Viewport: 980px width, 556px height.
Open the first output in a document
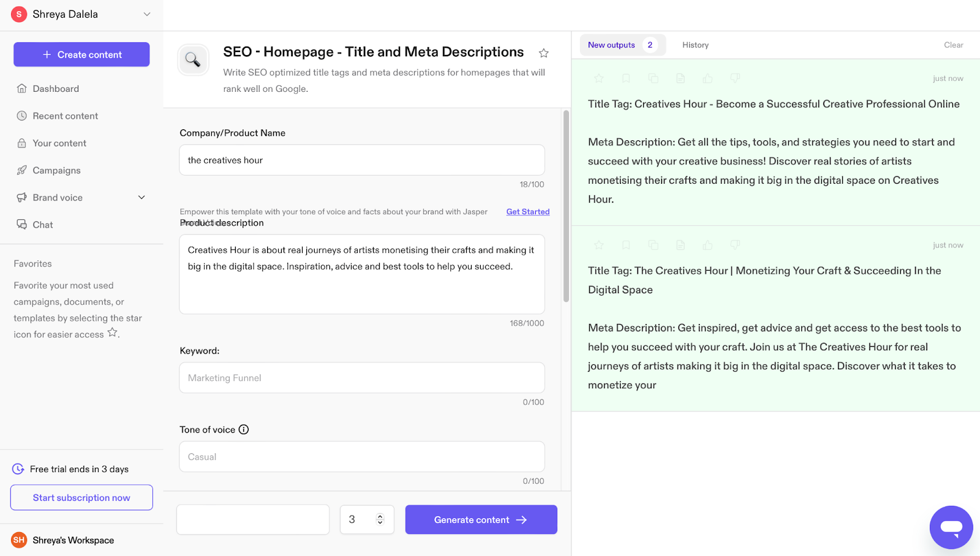pos(680,78)
